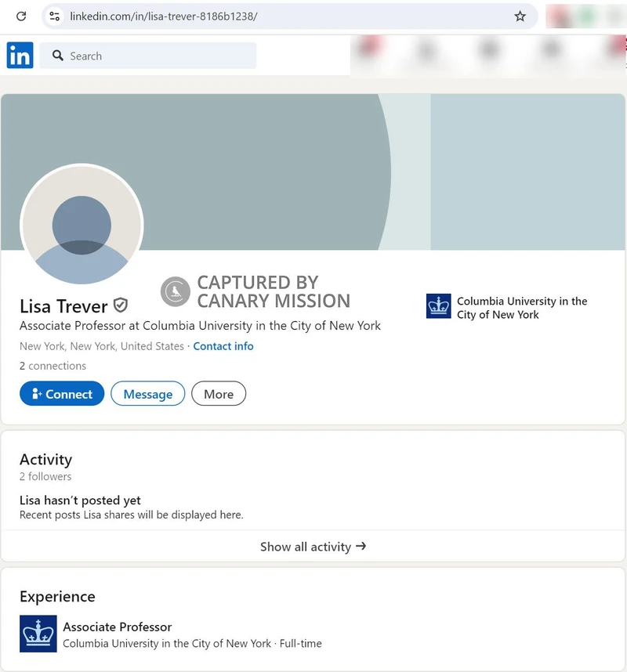
Task: Click the Connect button
Action: (62, 394)
